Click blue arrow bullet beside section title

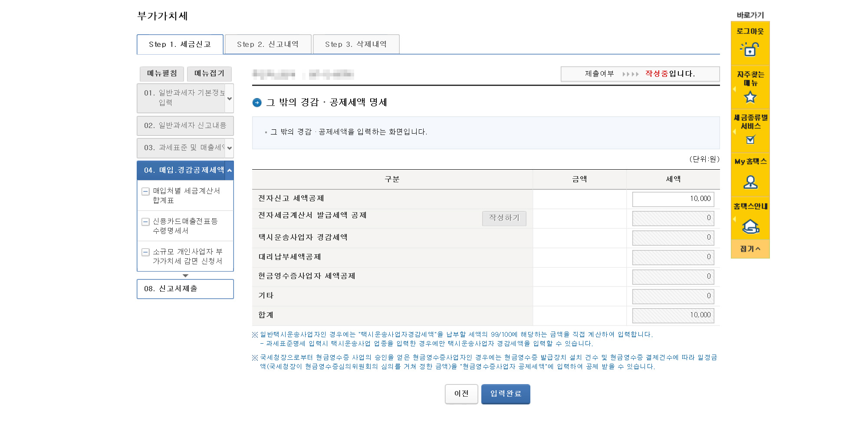pyautogui.click(x=257, y=102)
